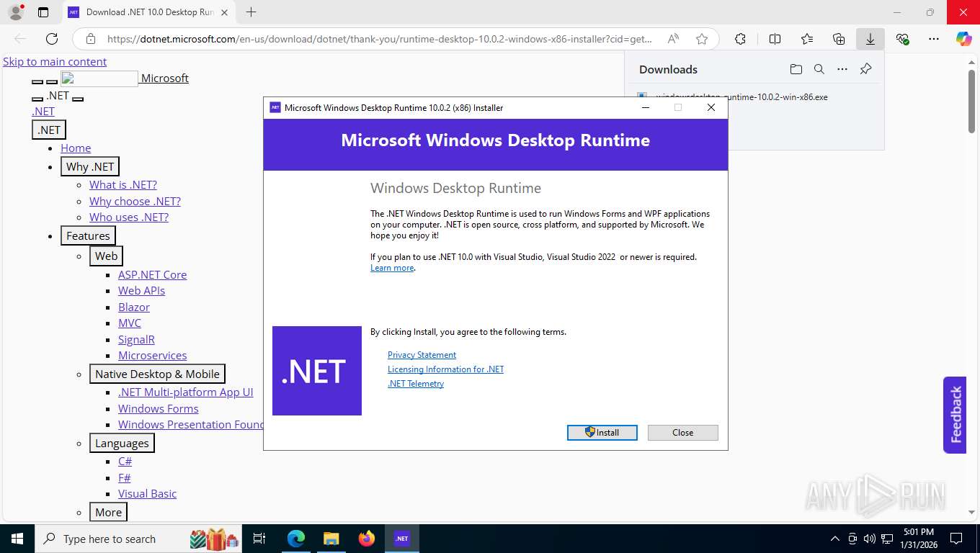Image resolution: width=980 pixels, height=553 pixels.
Task: Expand the Languages submenu
Action: click(x=122, y=443)
